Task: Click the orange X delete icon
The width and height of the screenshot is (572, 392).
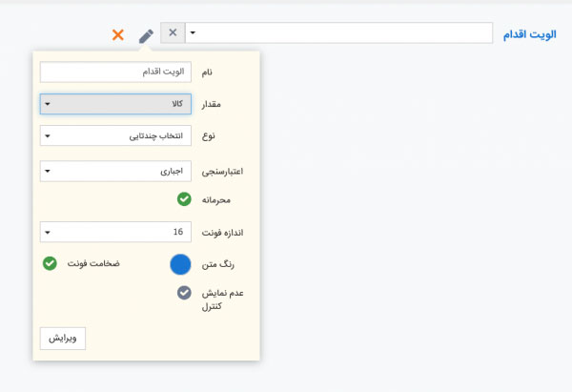Action: pyautogui.click(x=118, y=34)
